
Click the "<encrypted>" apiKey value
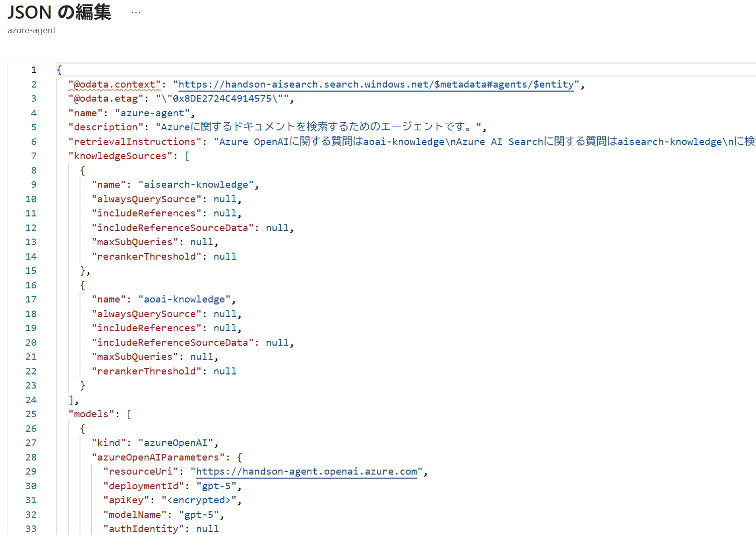pos(199,500)
